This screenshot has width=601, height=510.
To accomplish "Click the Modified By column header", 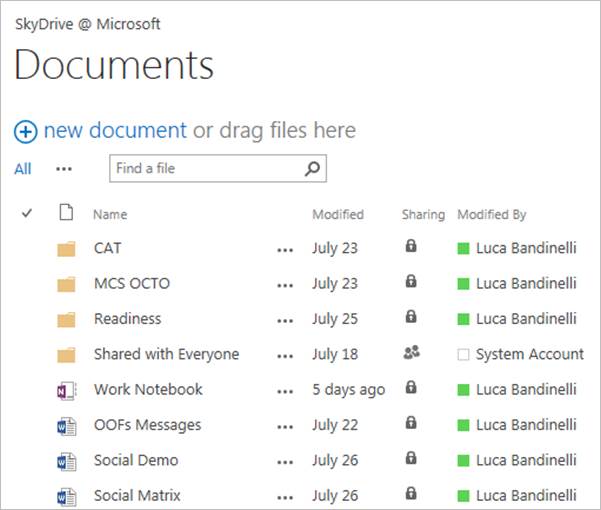I will 492,215.
